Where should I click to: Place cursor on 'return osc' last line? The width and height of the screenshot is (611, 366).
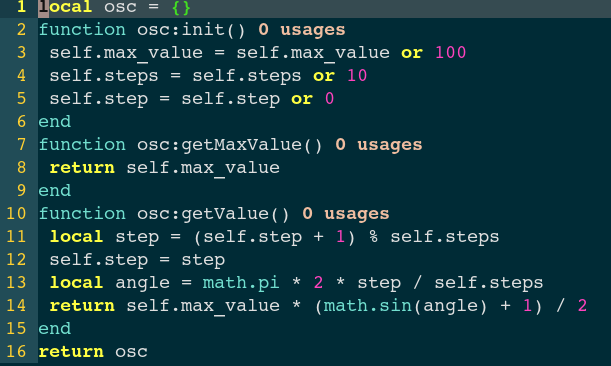[x=93, y=352]
